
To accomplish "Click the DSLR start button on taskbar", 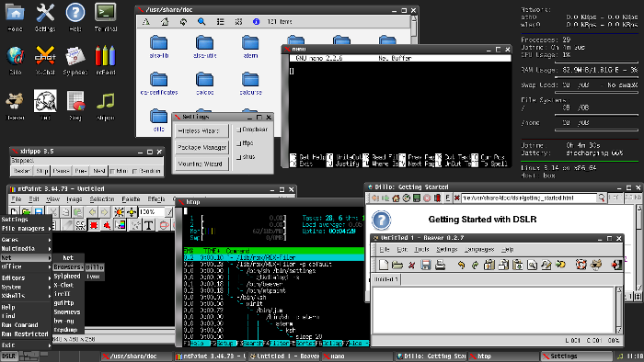I will coord(9,356).
